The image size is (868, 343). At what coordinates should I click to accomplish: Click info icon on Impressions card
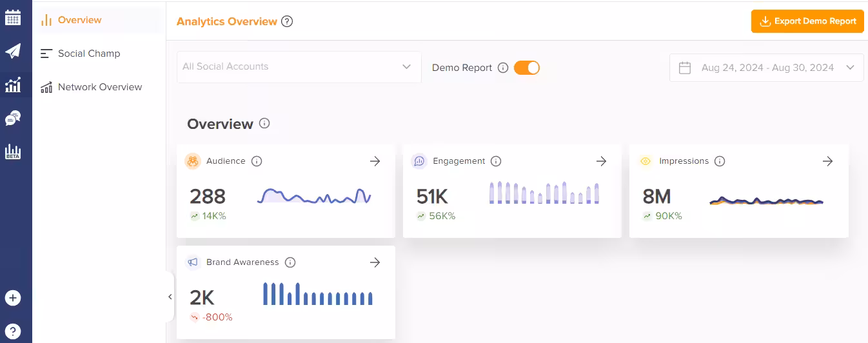click(720, 161)
